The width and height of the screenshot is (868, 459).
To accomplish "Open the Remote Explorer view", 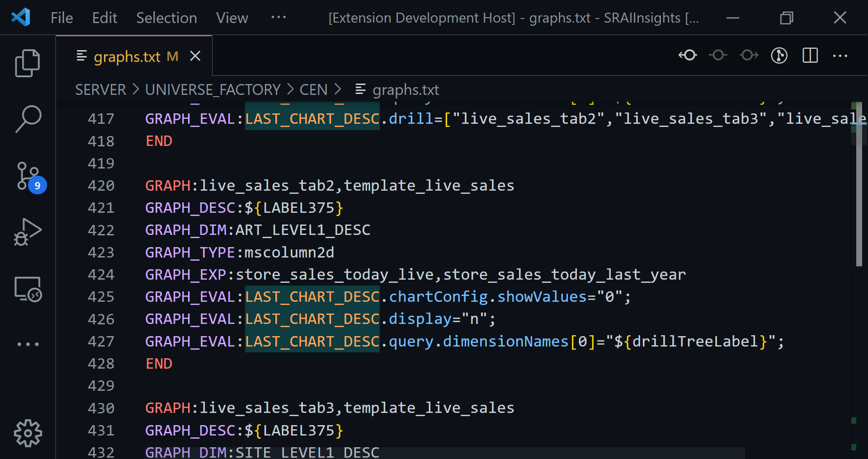I will pos(28,289).
